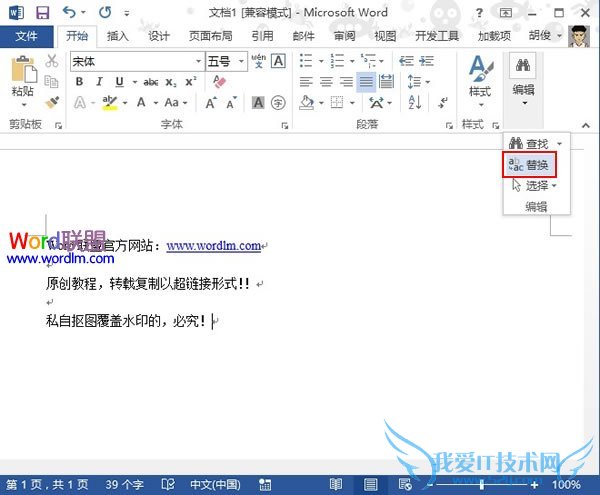Undo the last action
600x495 pixels.
(70, 13)
